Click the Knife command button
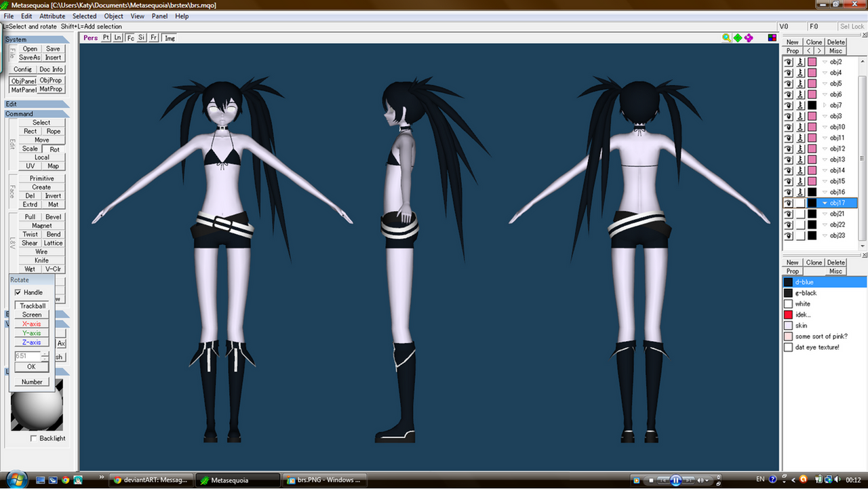The height and width of the screenshot is (489, 868). [42, 260]
